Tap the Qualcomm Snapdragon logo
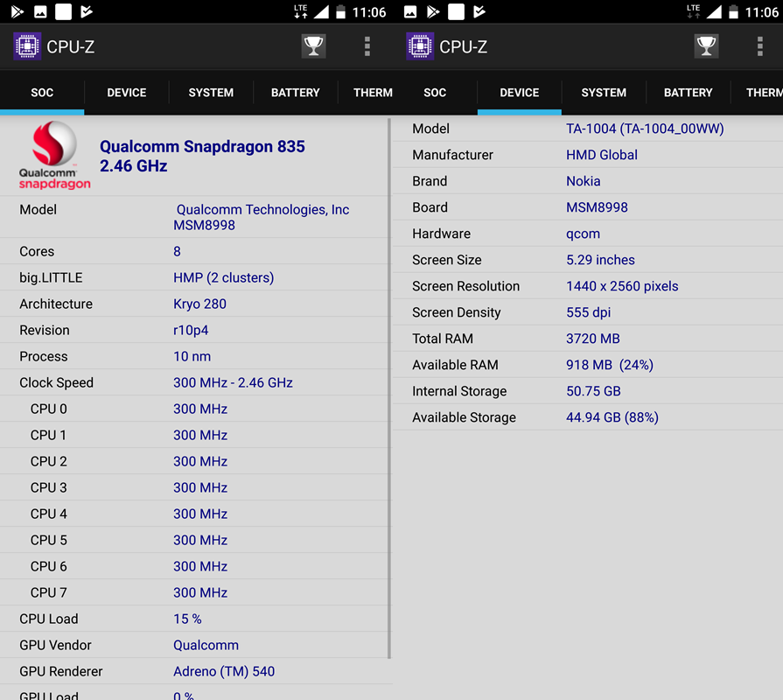 point(54,155)
